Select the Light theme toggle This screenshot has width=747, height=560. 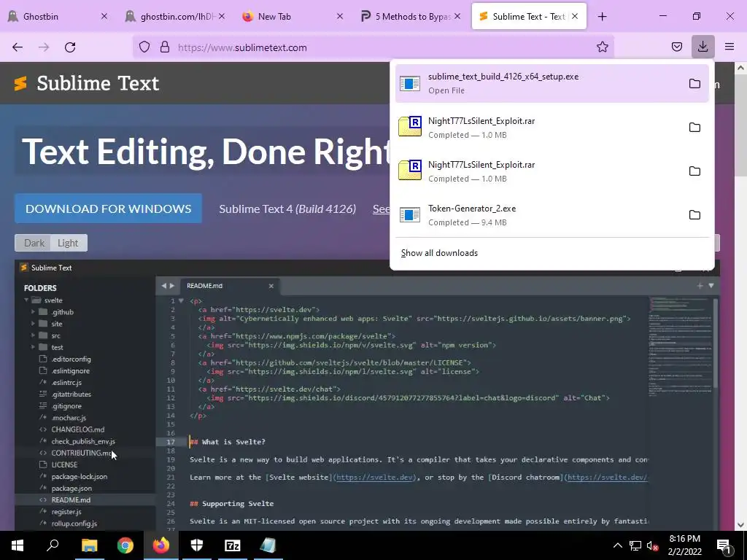[68, 243]
